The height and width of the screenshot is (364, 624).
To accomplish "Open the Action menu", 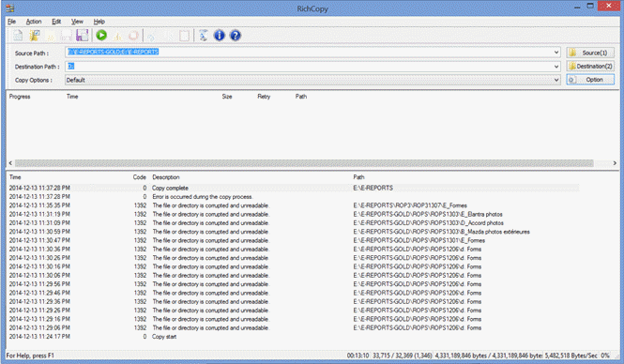I will (34, 22).
